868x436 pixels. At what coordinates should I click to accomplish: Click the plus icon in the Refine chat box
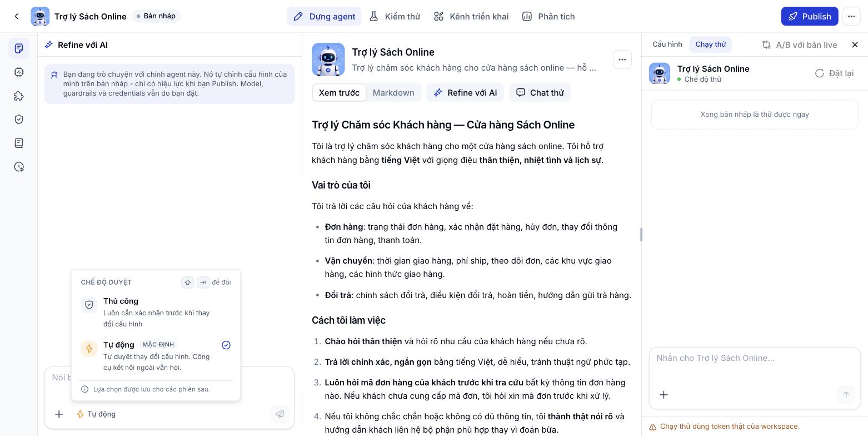point(59,414)
